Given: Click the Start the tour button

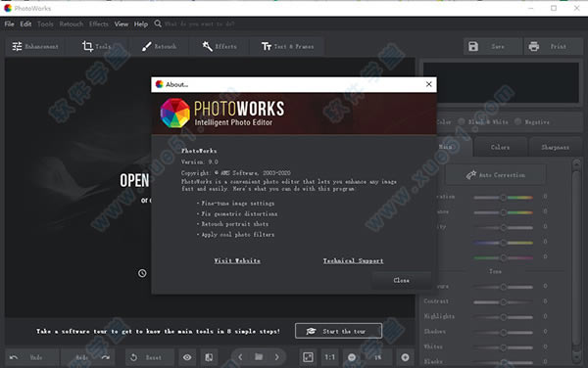Looking at the screenshot, I should [338, 331].
